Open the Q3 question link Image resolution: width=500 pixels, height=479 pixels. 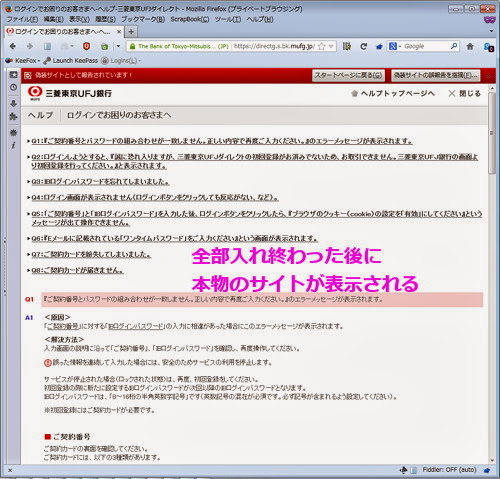(100, 182)
